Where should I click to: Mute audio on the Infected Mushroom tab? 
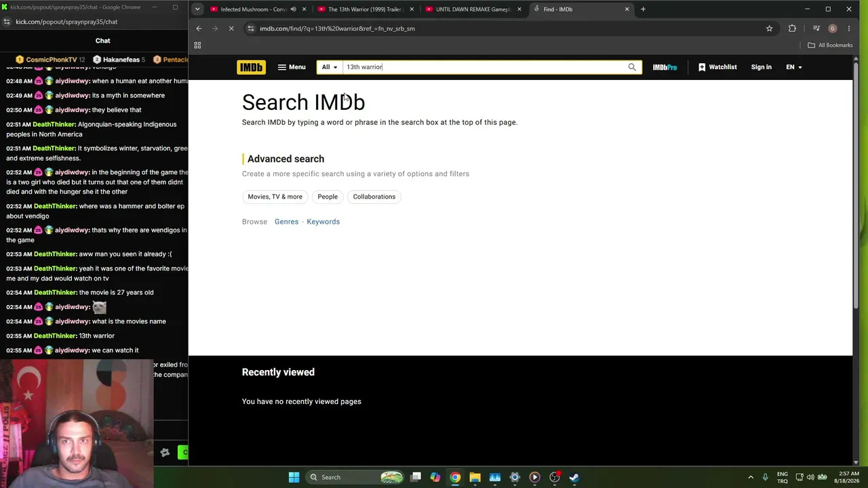[293, 9]
